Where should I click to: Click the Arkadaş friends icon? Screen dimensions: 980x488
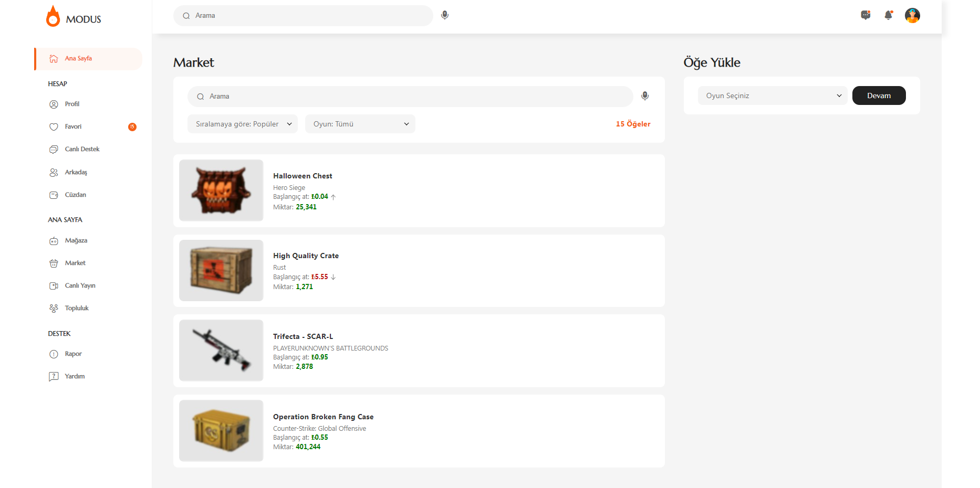click(54, 173)
